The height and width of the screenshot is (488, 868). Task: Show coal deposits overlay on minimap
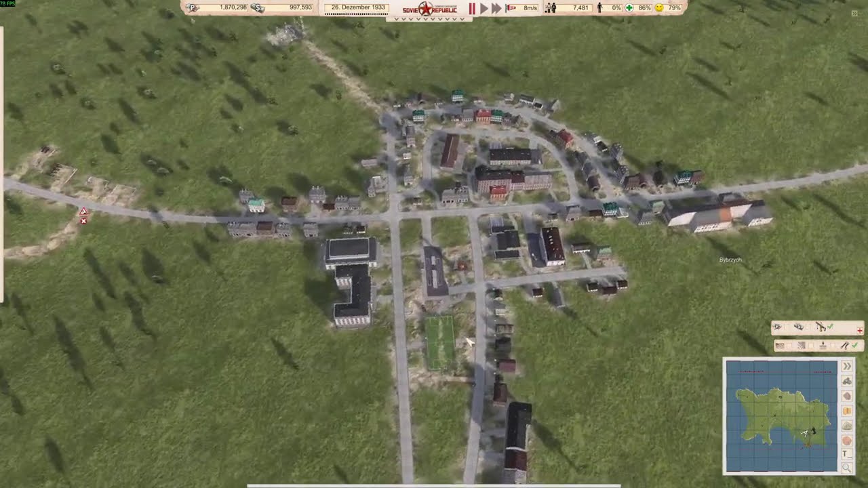pyautogui.click(x=847, y=382)
